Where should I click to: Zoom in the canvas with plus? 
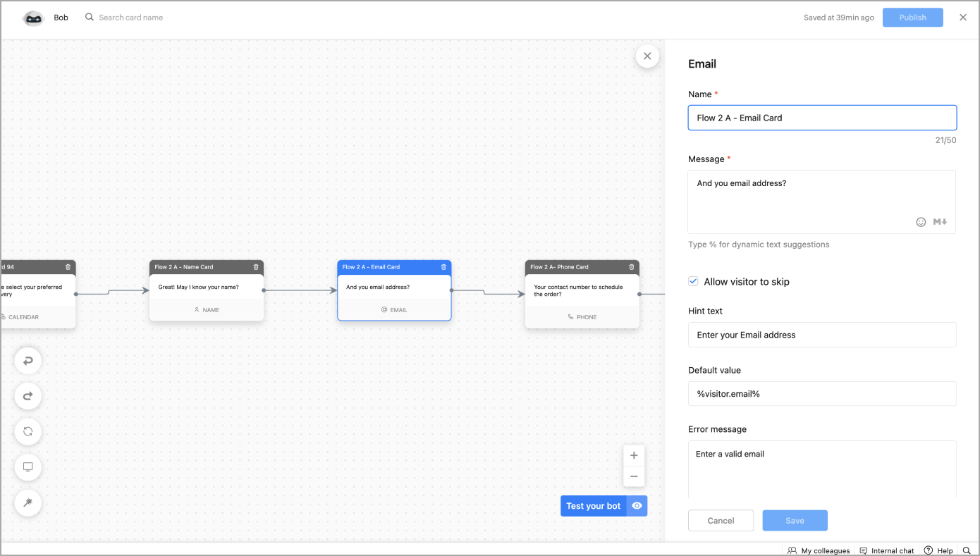pyautogui.click(x=634, y=455)
